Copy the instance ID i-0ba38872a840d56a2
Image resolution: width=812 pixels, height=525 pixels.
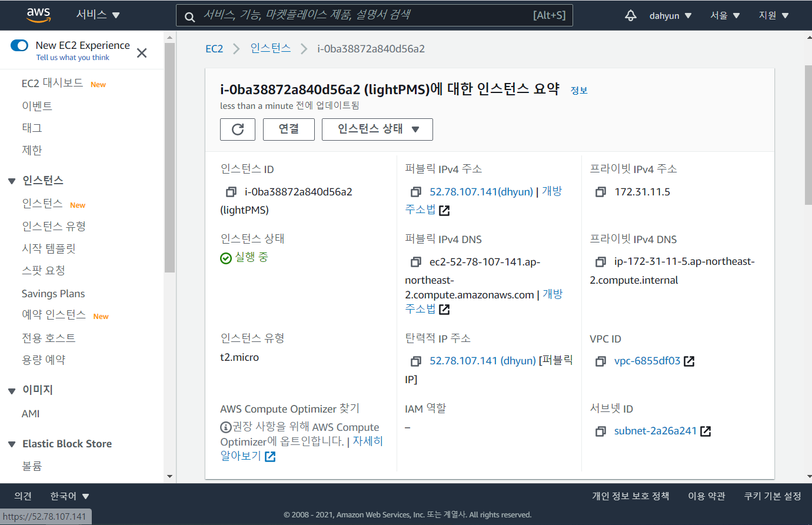pyautogui.click(x=231, y=192)
